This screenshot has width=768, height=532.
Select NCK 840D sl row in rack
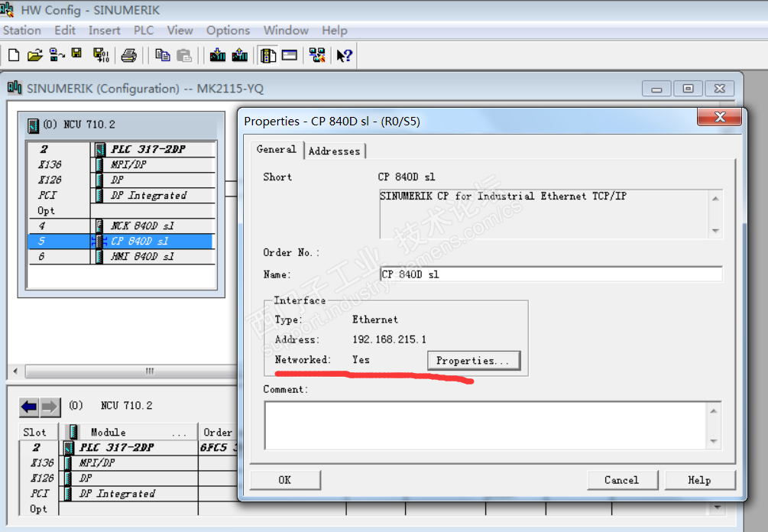(122, 225)
